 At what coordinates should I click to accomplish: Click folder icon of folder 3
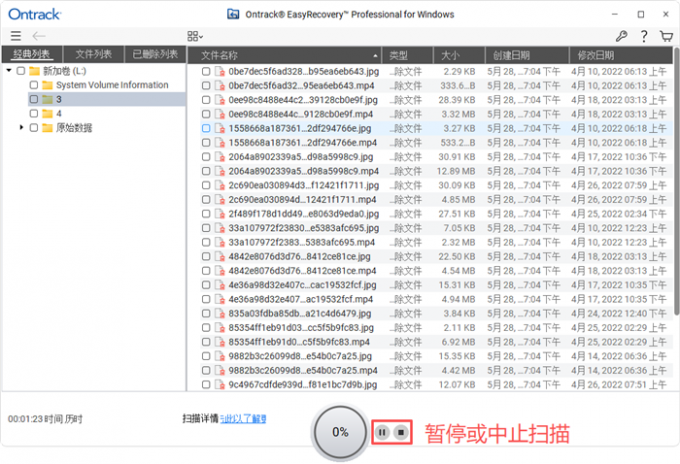pyautogui.click(x=47, y=99)
